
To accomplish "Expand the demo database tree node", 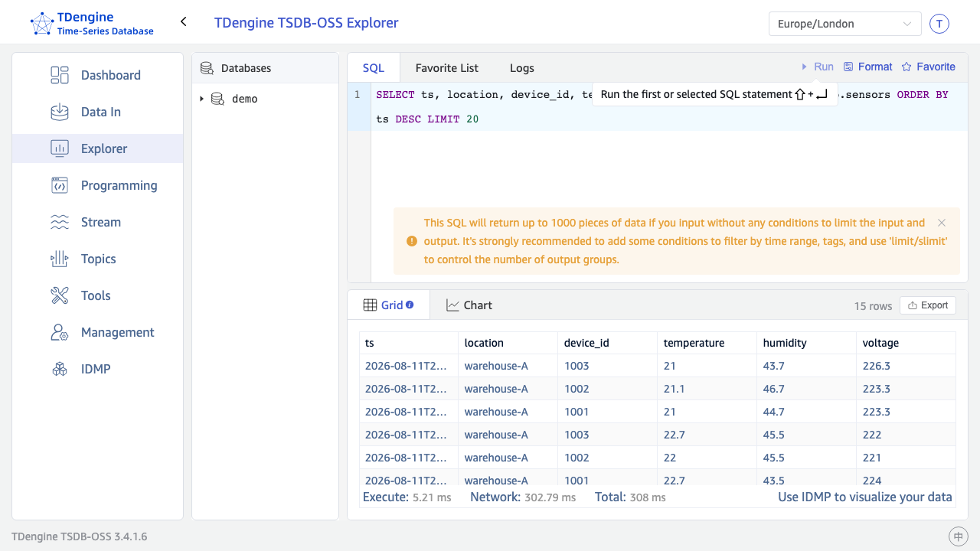I will pyautogui.click(x=201, y=99).
